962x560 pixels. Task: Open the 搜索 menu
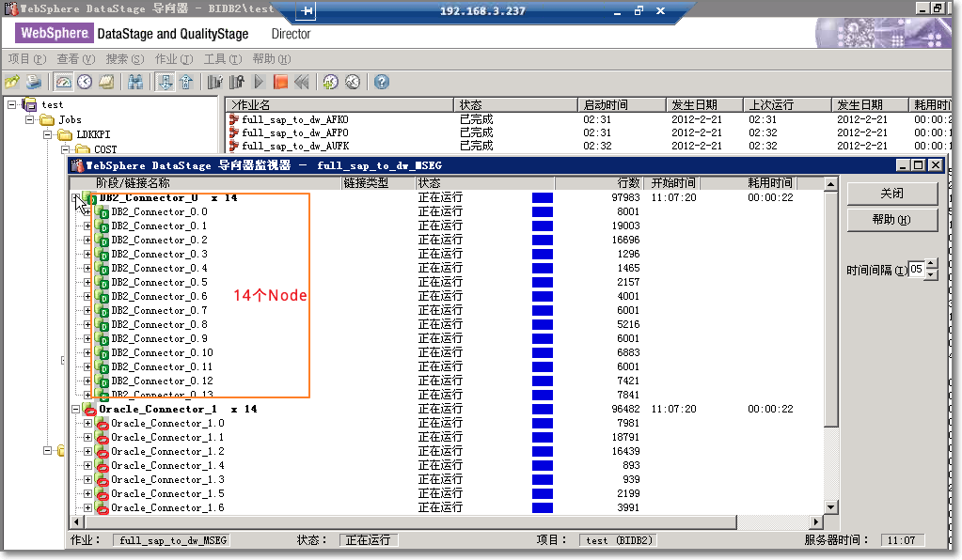[x=125, y=59]
